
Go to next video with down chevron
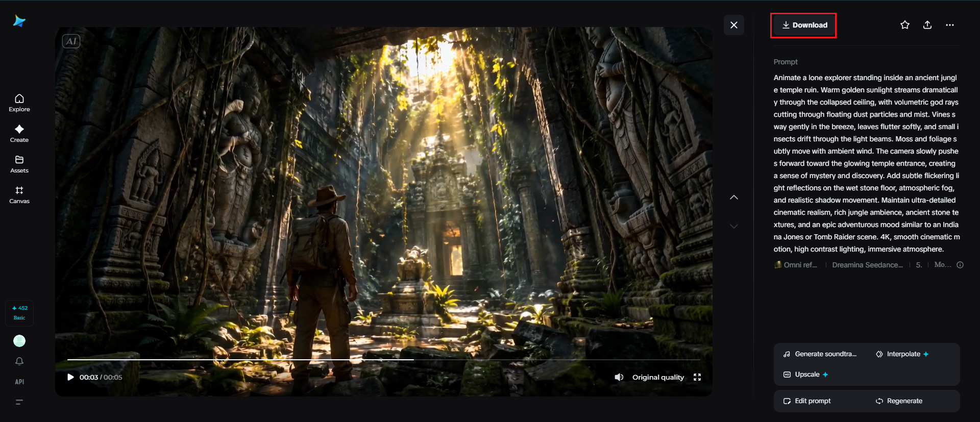coord(734,226)
